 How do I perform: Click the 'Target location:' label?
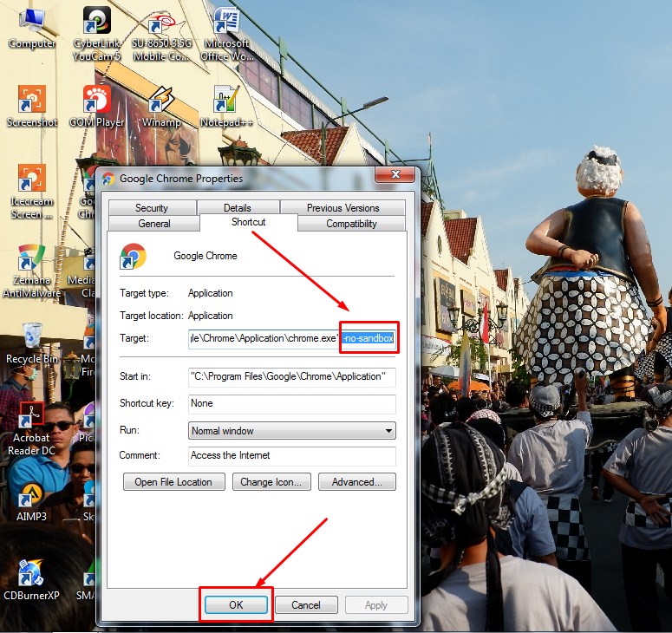(x=152, y=316)
